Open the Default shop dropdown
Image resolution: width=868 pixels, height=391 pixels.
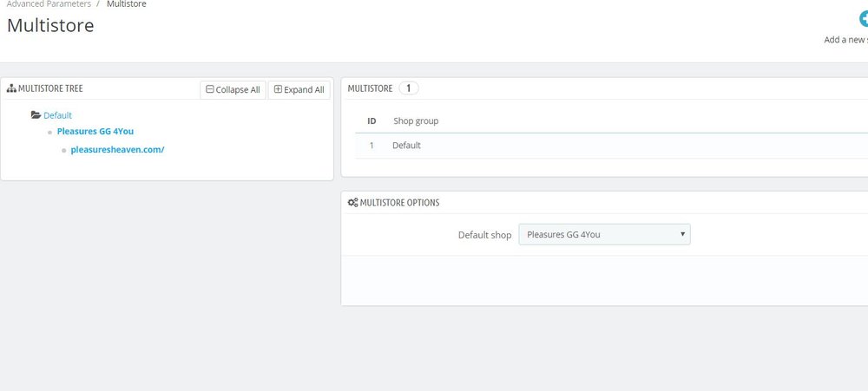pyautogui.click(x=604, y=234)
